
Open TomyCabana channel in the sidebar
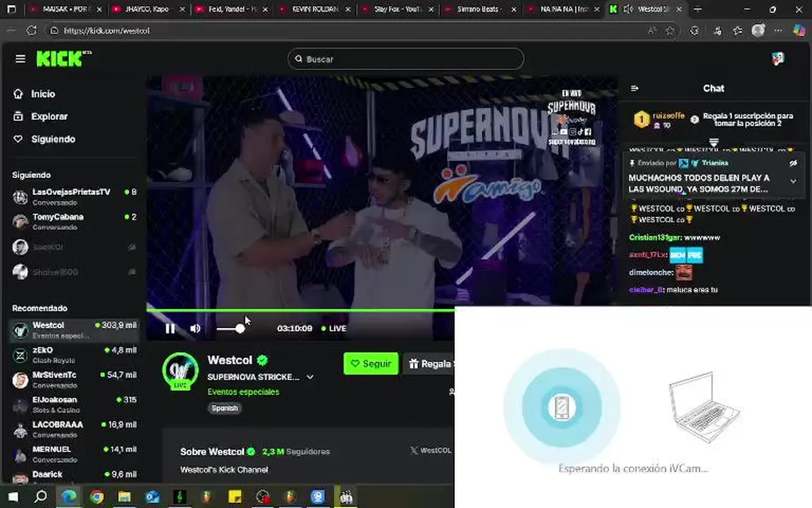(74, 222)
